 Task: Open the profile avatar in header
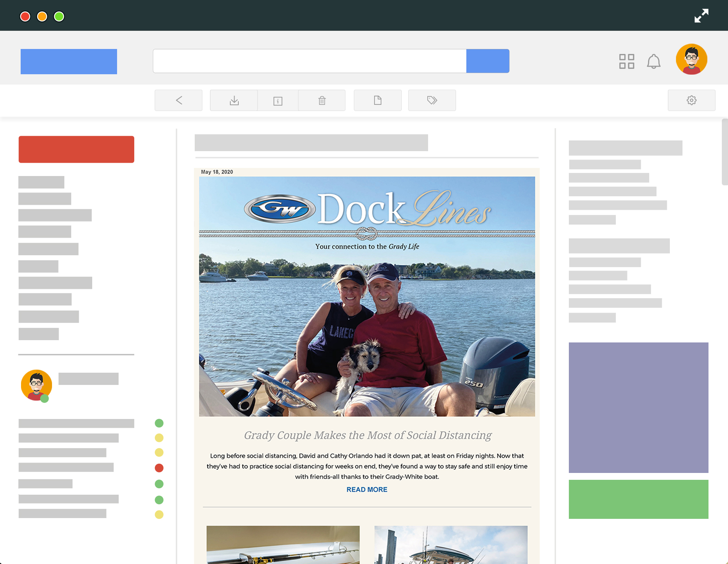692,59
